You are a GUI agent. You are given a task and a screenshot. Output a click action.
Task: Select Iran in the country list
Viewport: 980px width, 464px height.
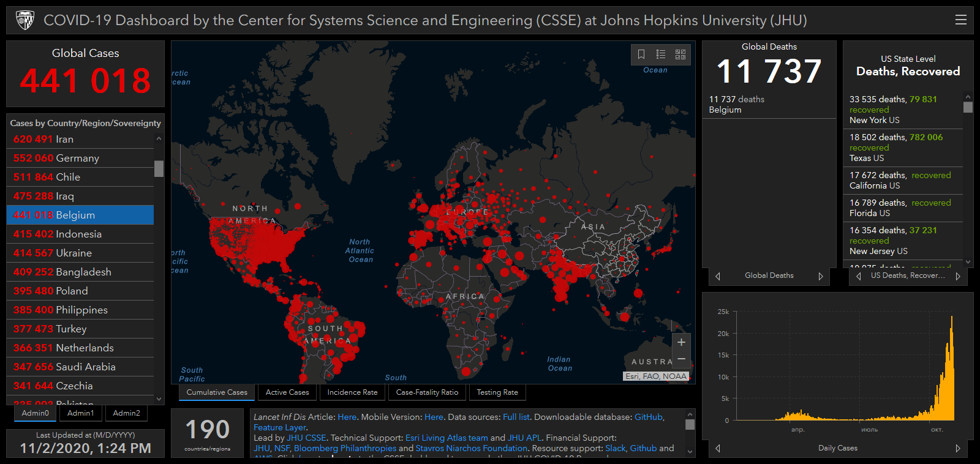pyautogui.click(x=80, y=139)
